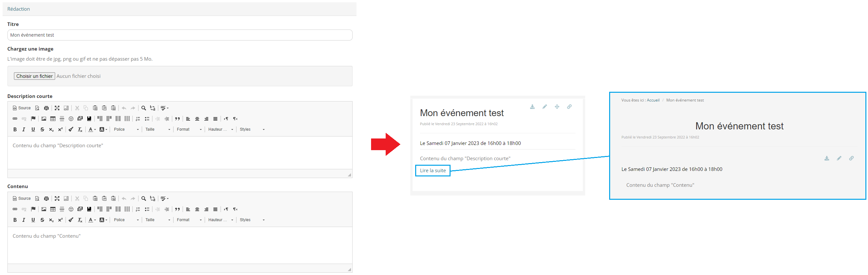
Task: Insert a table in Description courte editor
Action: pyautogui.click(x=53, y=119)
